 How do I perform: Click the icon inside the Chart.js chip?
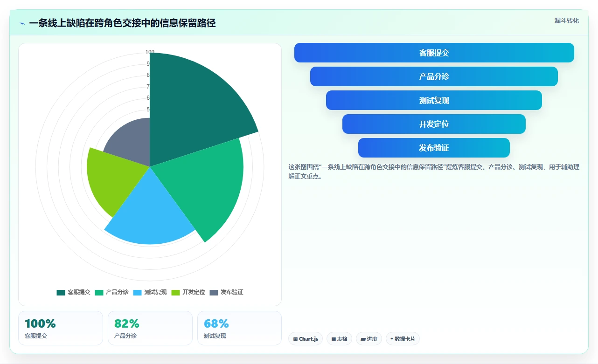point(295,339)
